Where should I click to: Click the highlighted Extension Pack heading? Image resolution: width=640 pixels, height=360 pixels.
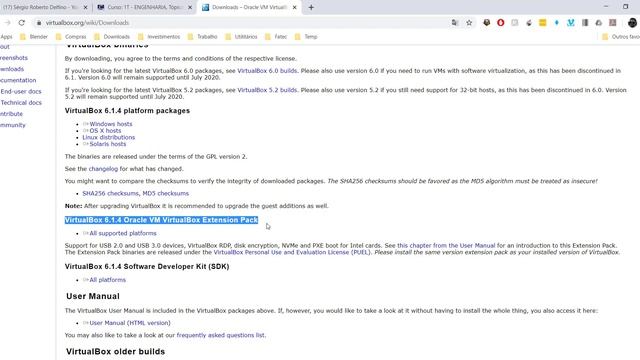coord(161,220)
